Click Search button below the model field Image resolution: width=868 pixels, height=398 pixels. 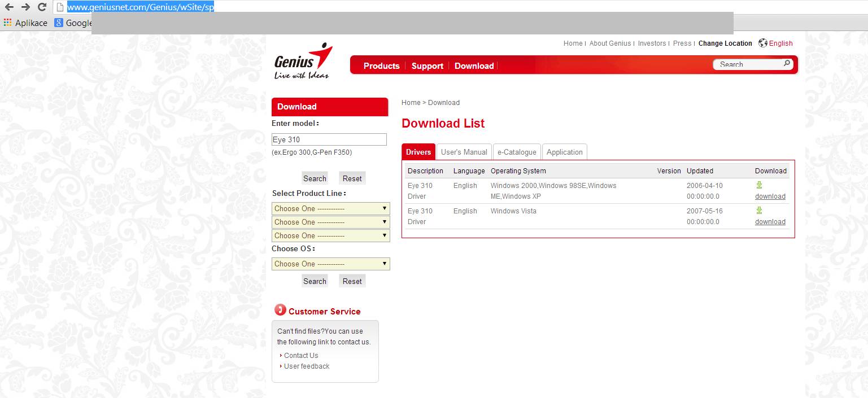(315, 178)
